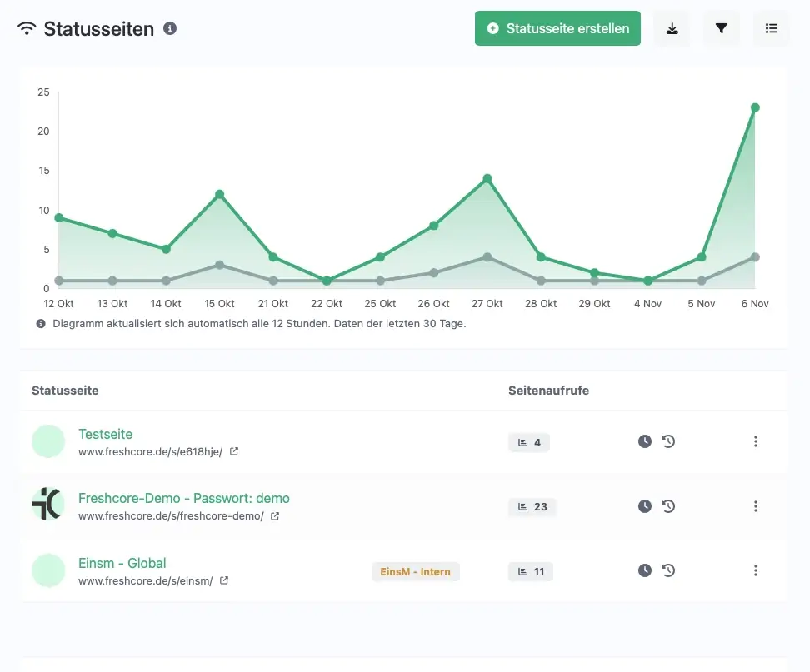Open the Einsm - Global link

click(122, 563)
